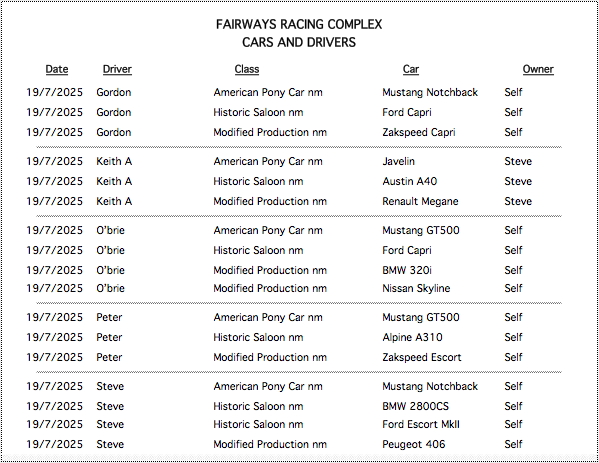
Task: Click Steve owner in Javelin row
Action: pos(518,161)
